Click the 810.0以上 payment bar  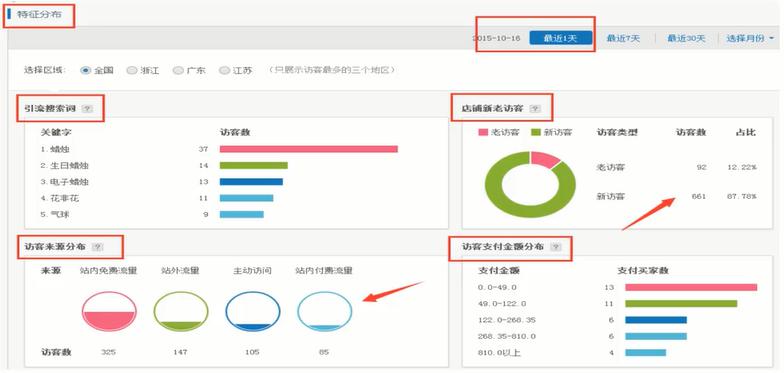tap(646, 352)
